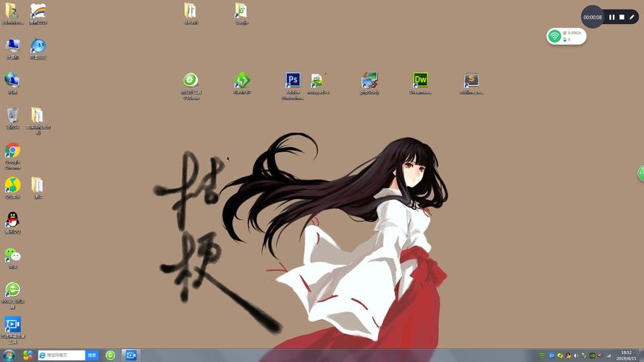Image resolution: width=644 pixels, height=362 pixels.
Task: Click the 00:00:08 recording timer
Action: pyautogui.click(x=593, y=17)
